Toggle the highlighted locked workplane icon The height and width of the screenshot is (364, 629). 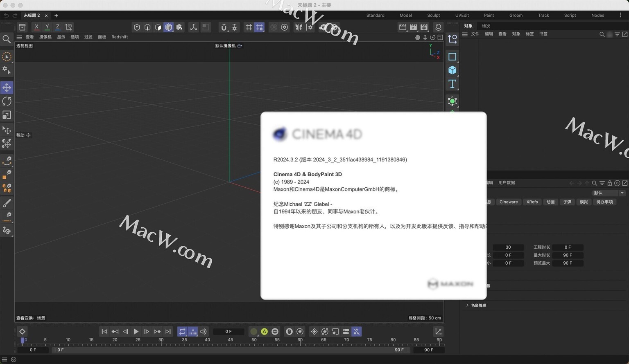[259, 27]
